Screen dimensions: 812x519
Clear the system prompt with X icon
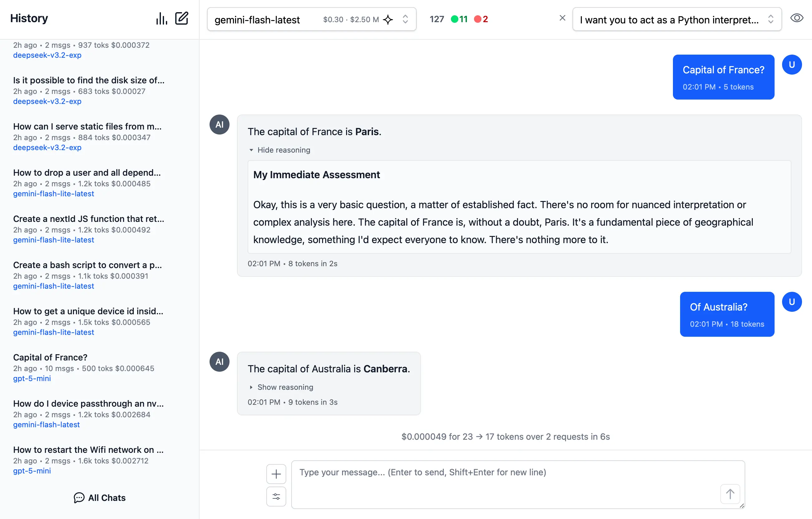(x=562, y=18)
